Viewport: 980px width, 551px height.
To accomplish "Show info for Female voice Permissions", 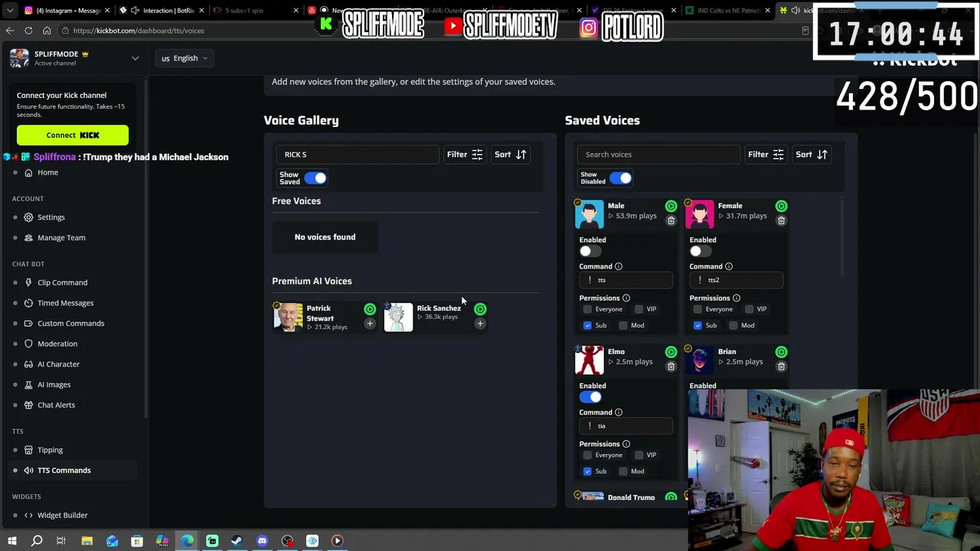I will tap(737, 298).
